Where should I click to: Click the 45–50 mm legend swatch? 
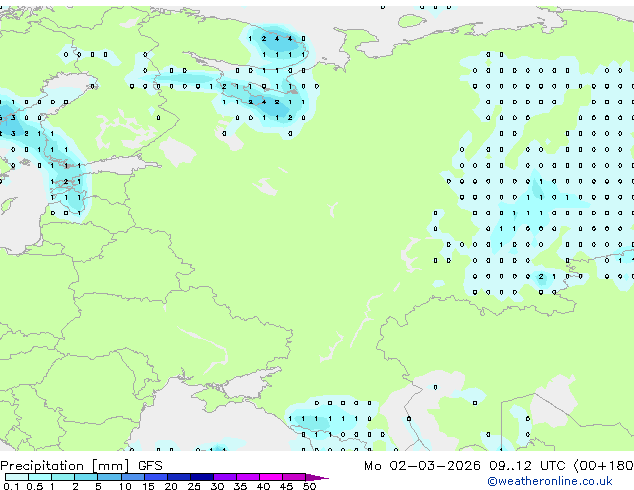tap(294, 477)
